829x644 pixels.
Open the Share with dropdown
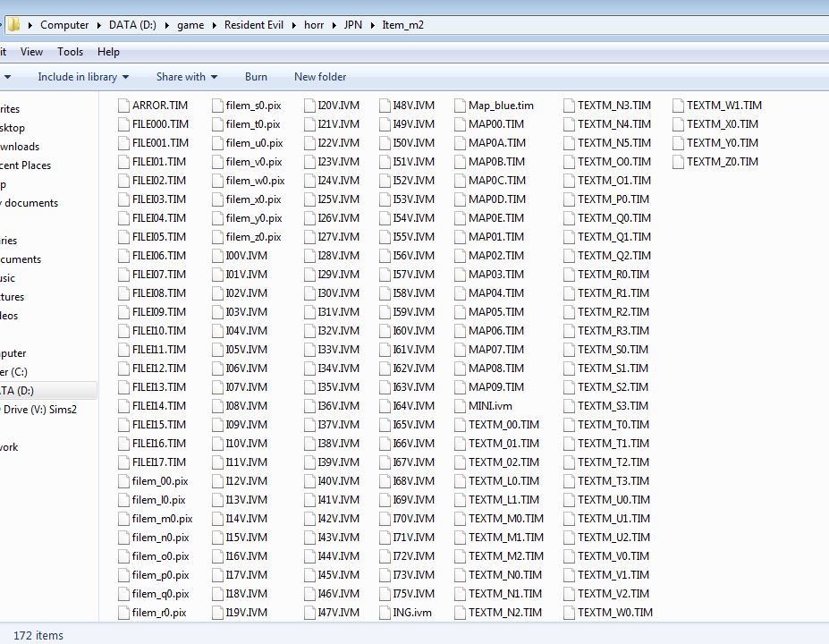[x=185, y=77]
